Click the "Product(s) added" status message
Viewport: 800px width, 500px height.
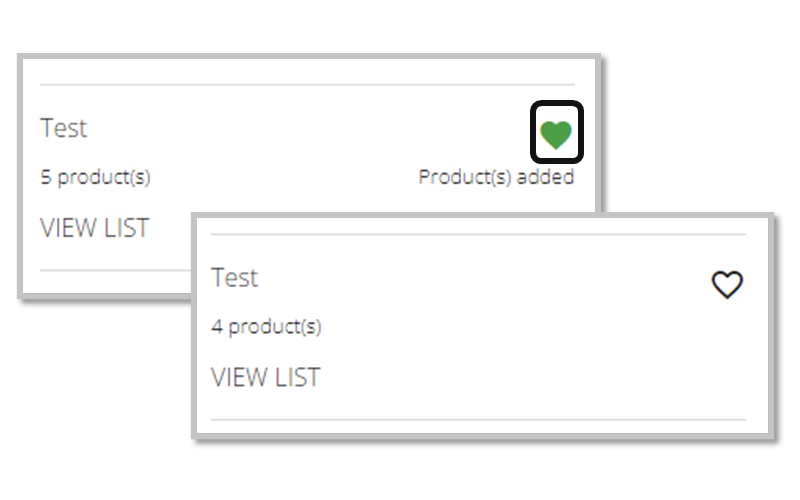(496, 178)
